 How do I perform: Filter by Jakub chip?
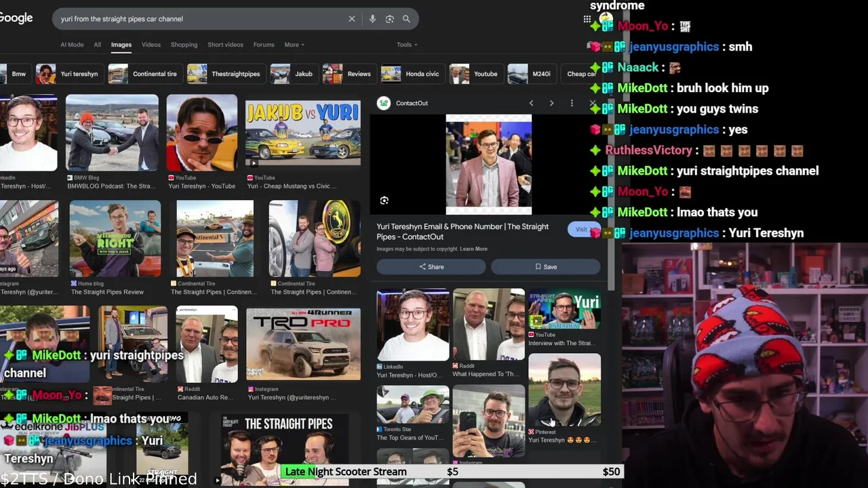tap(293, 74)
